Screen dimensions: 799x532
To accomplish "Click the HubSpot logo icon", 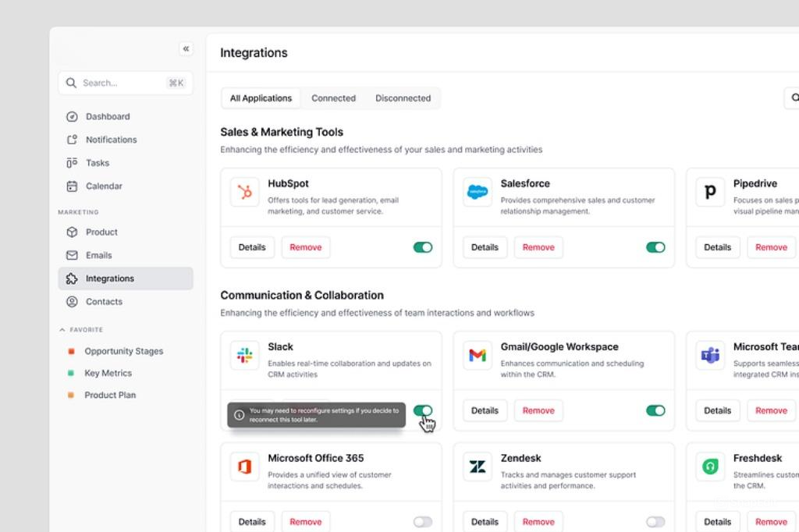I will click(x=244, y=192).
